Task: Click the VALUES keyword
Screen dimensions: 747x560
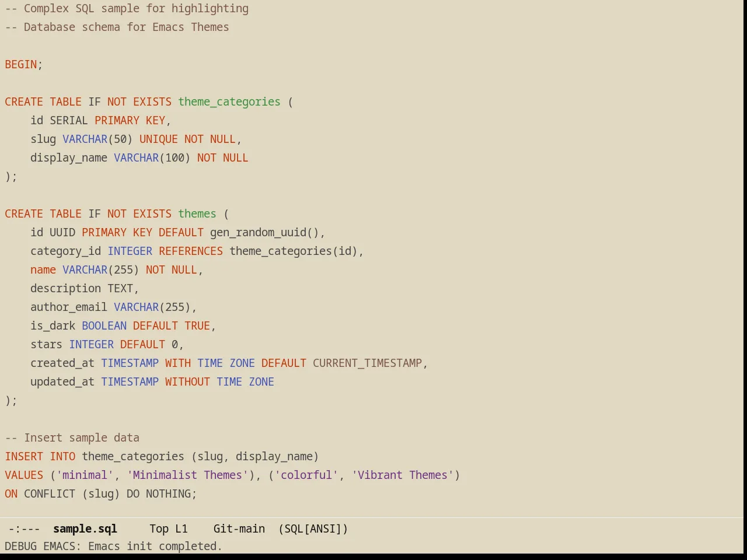Action: (x=24, y=475)
